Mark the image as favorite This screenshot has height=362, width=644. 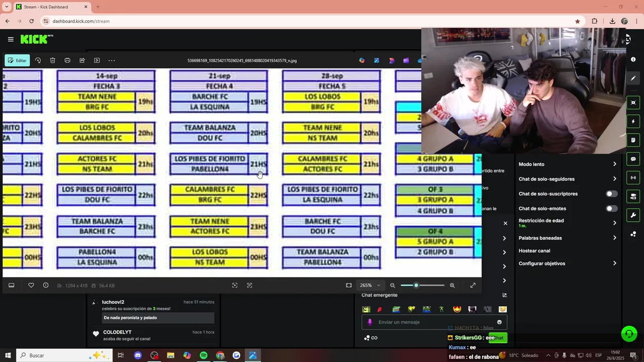click(x=31, y=285)
